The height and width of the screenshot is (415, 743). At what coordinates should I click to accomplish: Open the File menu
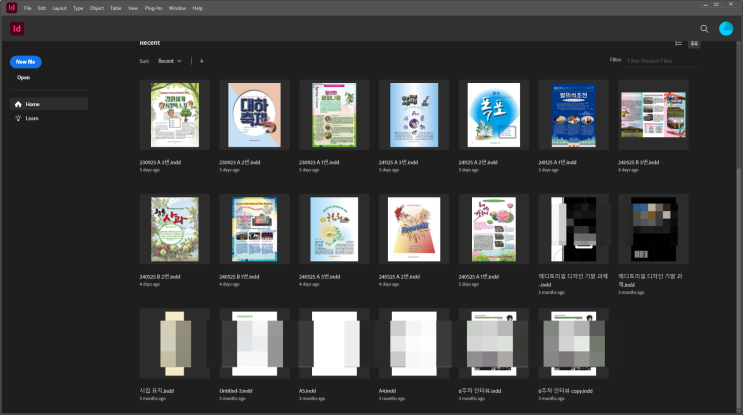click(28, 8)
